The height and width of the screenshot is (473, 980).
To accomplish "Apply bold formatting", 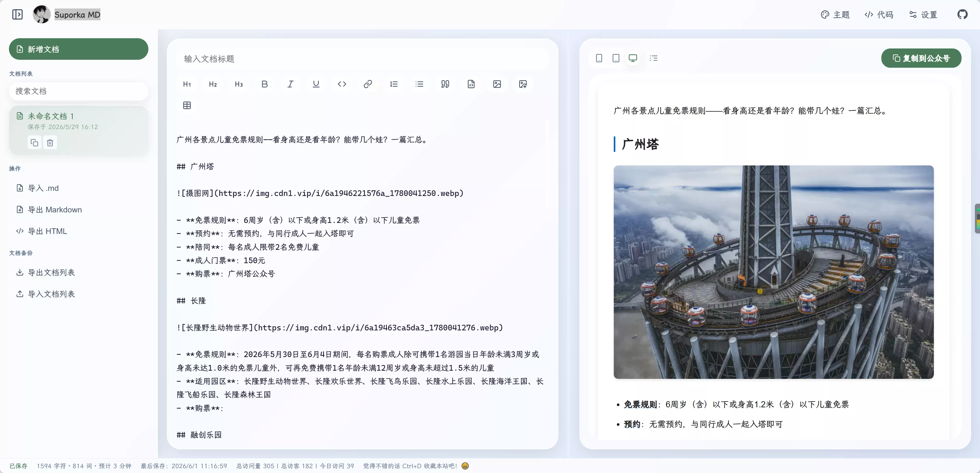I will tap(264, 84).
